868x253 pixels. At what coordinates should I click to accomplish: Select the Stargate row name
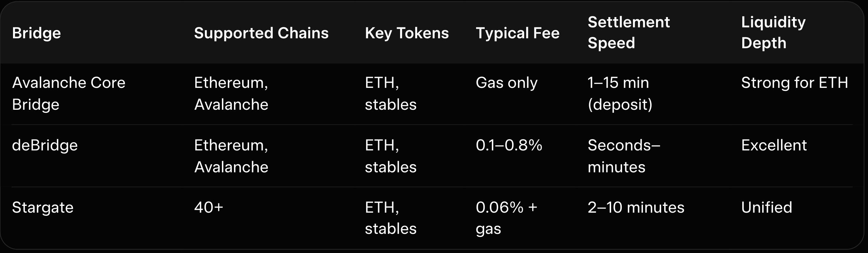42,208
